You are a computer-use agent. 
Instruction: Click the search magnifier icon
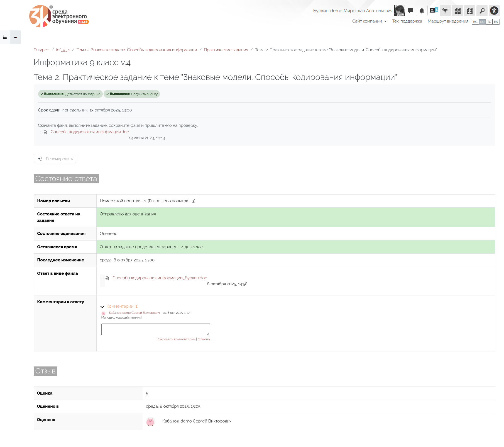tap(482, 11)
